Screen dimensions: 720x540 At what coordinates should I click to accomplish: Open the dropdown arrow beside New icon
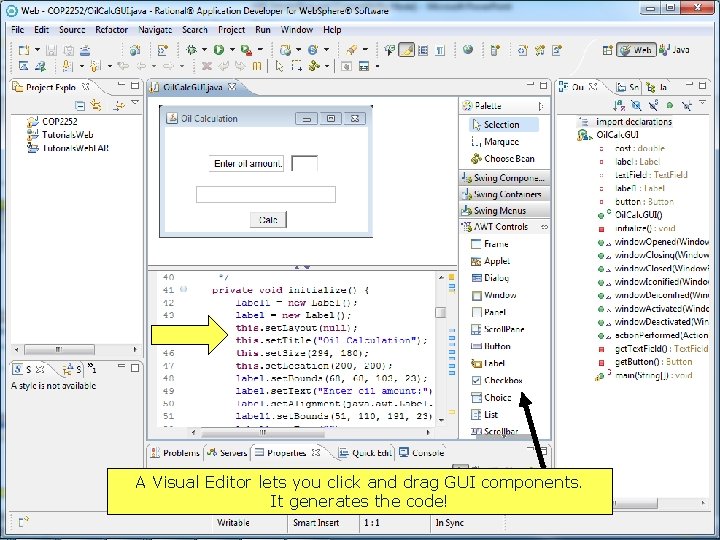(37, 50)
